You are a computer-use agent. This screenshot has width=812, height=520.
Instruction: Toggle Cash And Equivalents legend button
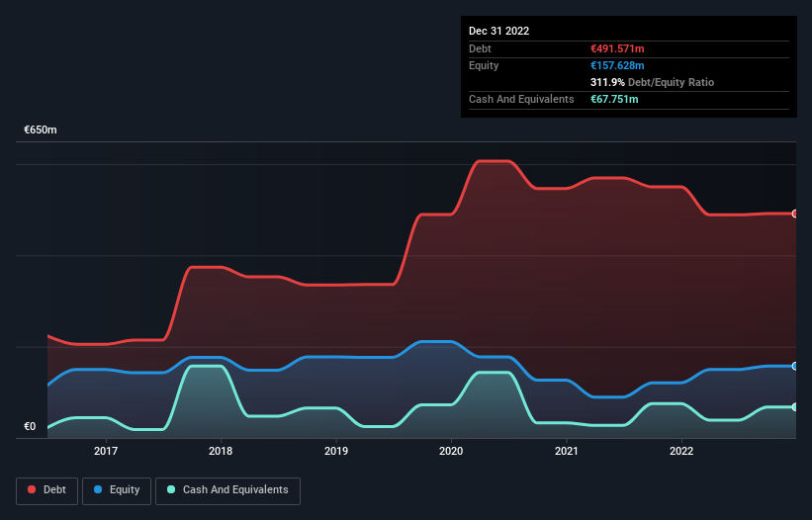click(227, 490)
